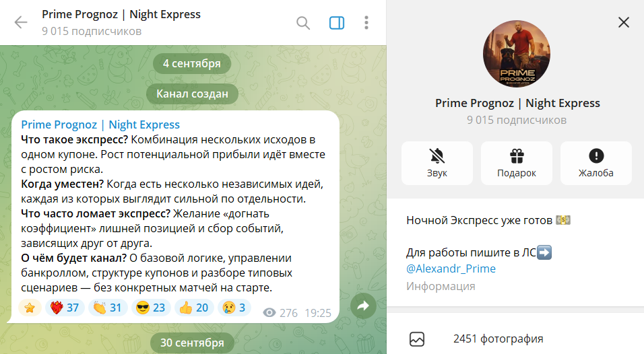This screenshot has width=644, height=354.
Task: Add the star reaction to the post
Action: [x=30, y=308]
